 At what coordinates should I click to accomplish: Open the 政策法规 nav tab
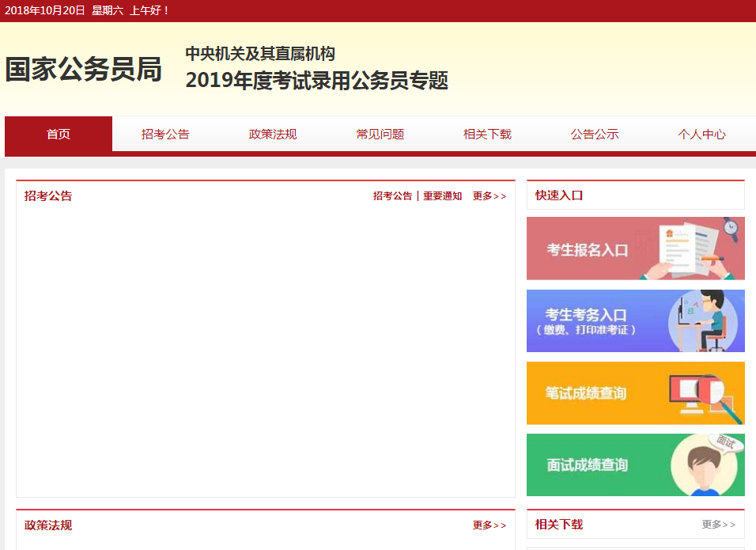273,134
